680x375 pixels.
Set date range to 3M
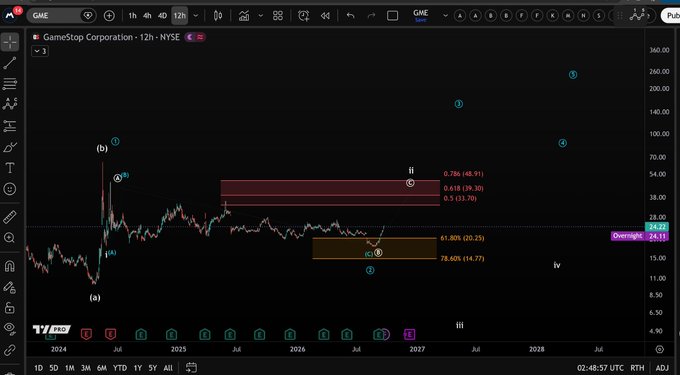coord(85,368)
